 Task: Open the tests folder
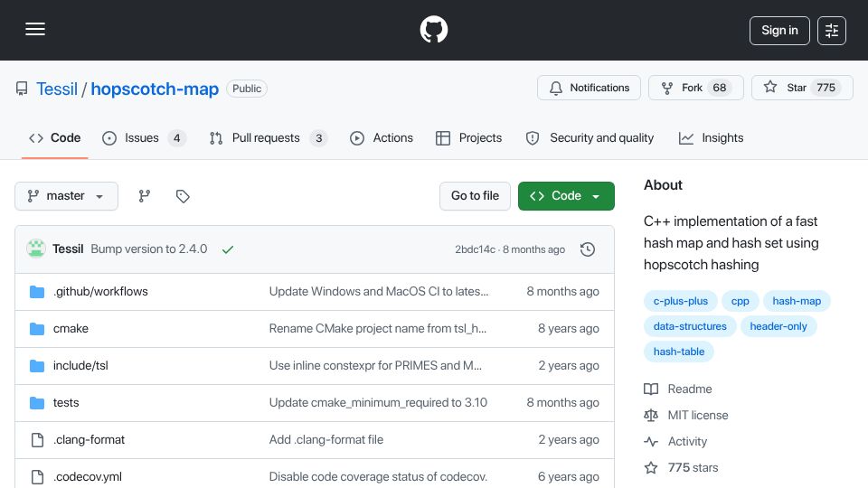[66, 403]
